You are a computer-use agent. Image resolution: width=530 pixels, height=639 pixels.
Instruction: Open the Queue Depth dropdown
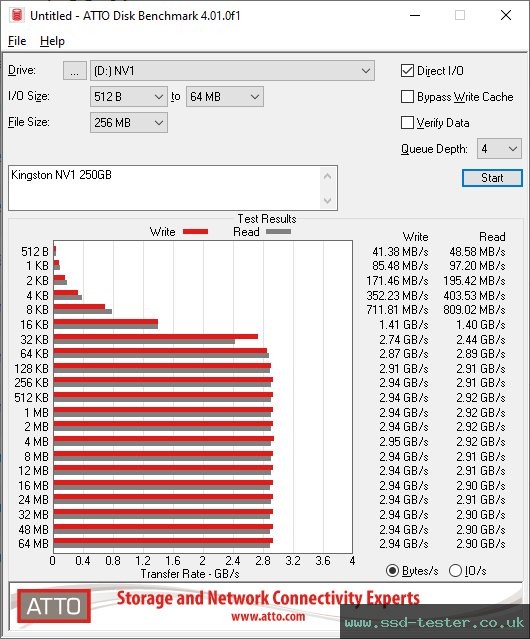click(x=499, y=149)
